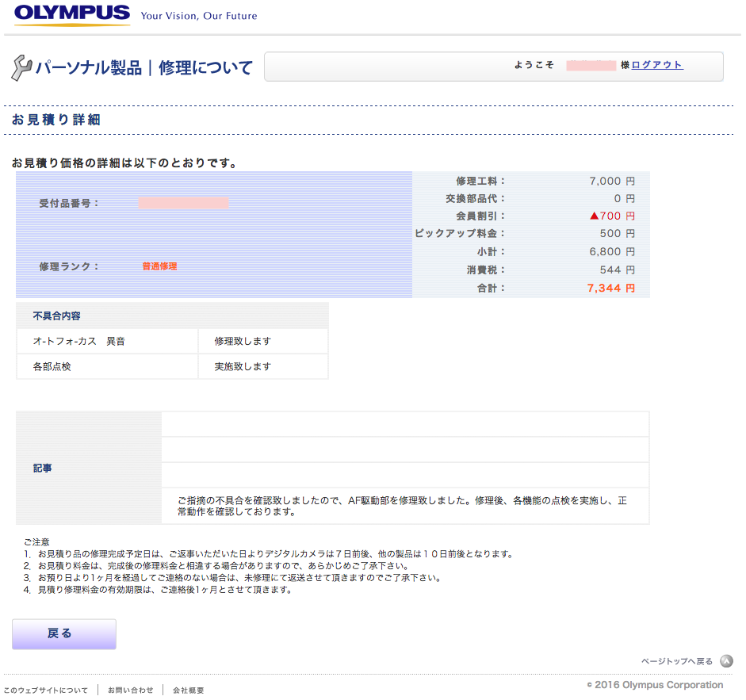
Task: Select the 7,000 円 repair labor value
Action: 612,181
